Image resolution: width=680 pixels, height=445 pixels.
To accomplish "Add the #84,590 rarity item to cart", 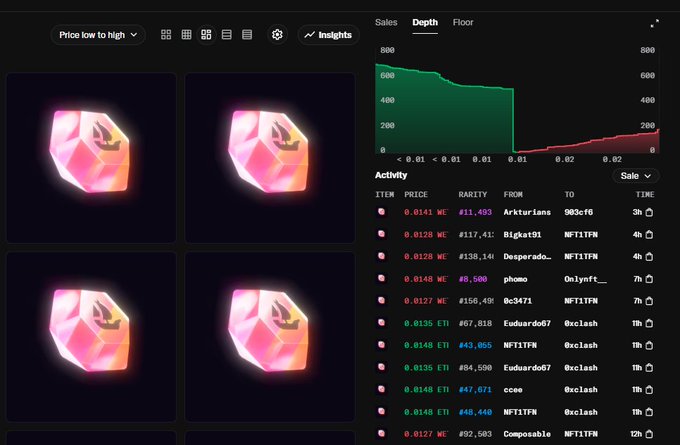I will [x=649, y=368].
